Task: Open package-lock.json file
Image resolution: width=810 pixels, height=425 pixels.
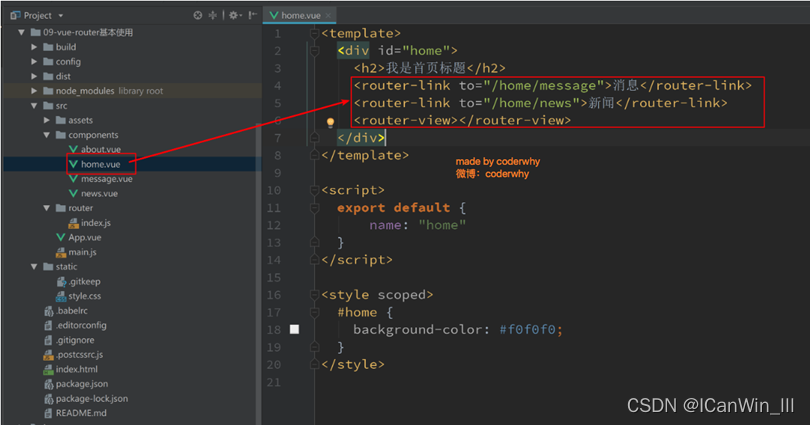Action: pyautogui.click(x=91, y=399)
